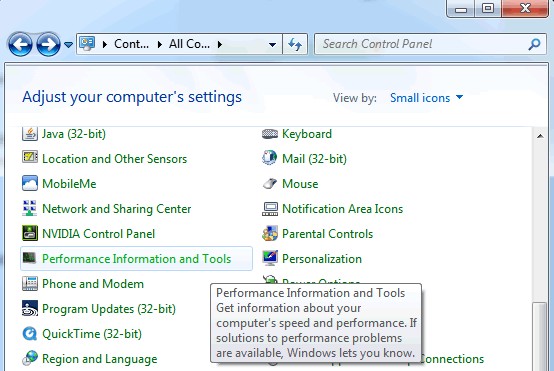Open Keyboard link

[307, 134]
